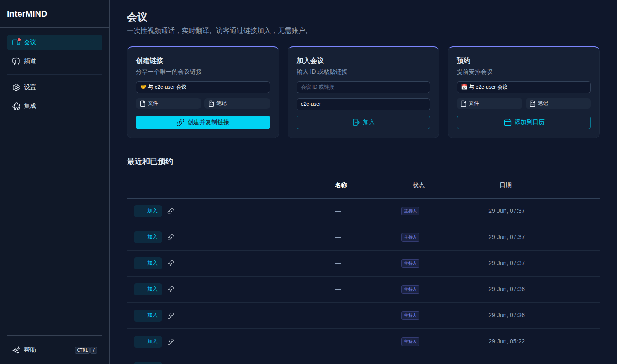
Task: Click the 最近和已预约 heading
Action: (150, 161)
